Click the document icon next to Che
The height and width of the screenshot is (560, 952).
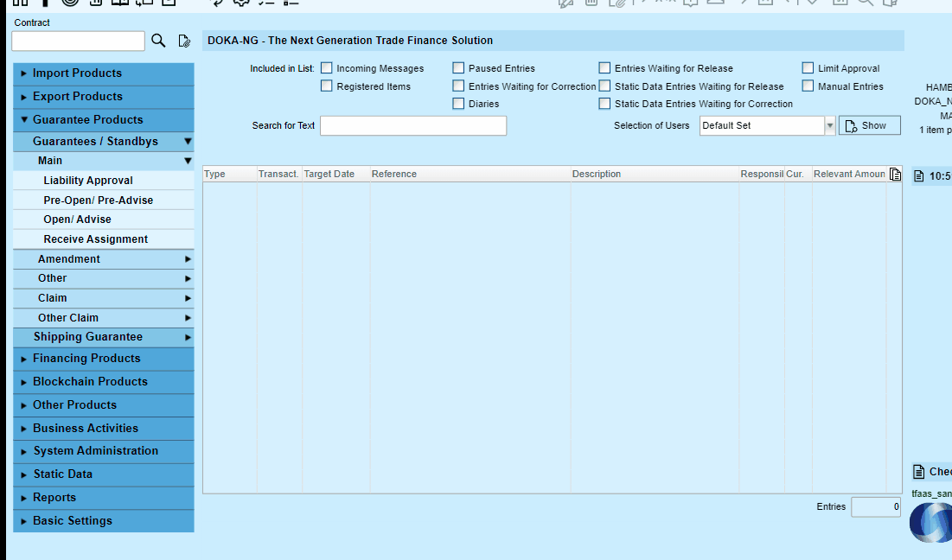(918, 471)
